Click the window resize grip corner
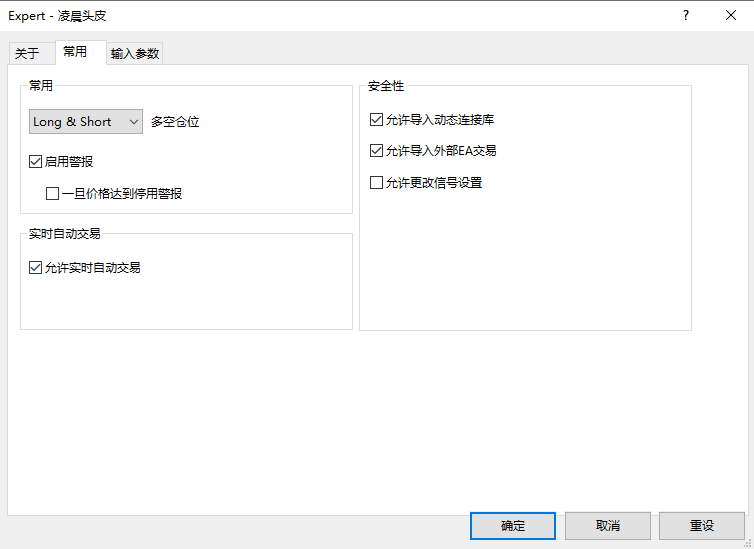The width and height of the screenshot is (754, 549). [x=747, y=543]
